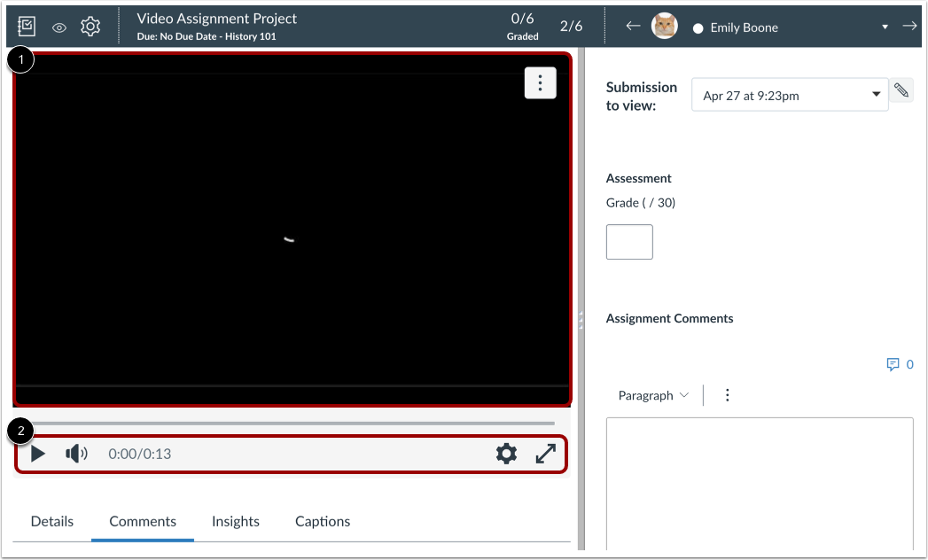Click the panel divider handle

pos(581,320)
